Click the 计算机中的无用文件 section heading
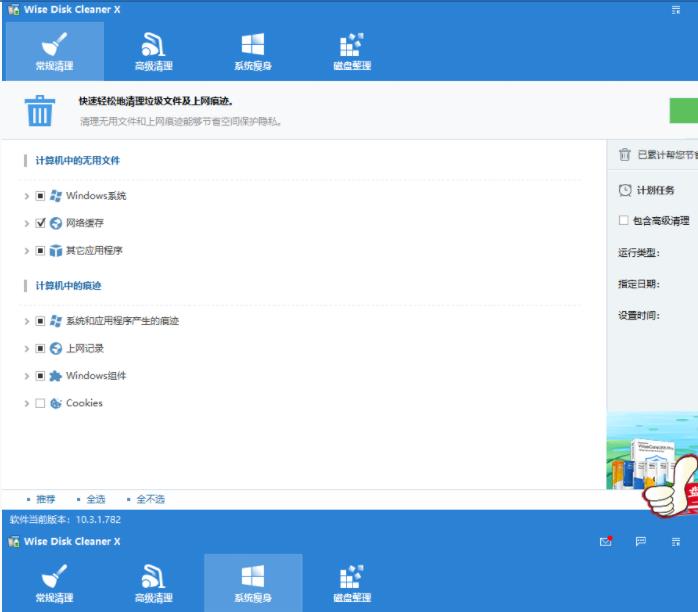The width and height of the screenshot is (698, 612). pyautogui.click(x=77, y=161)
